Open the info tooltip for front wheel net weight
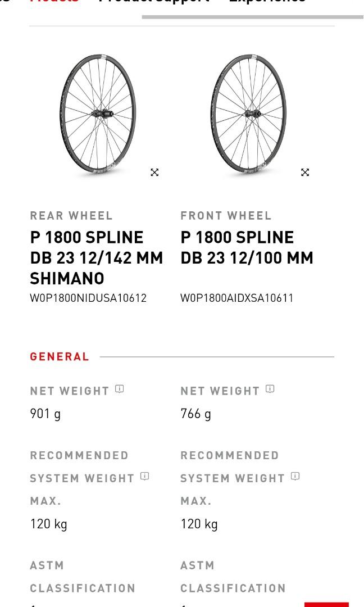The height and width of the screenshot is (607, 364). (x=270, y=388)
